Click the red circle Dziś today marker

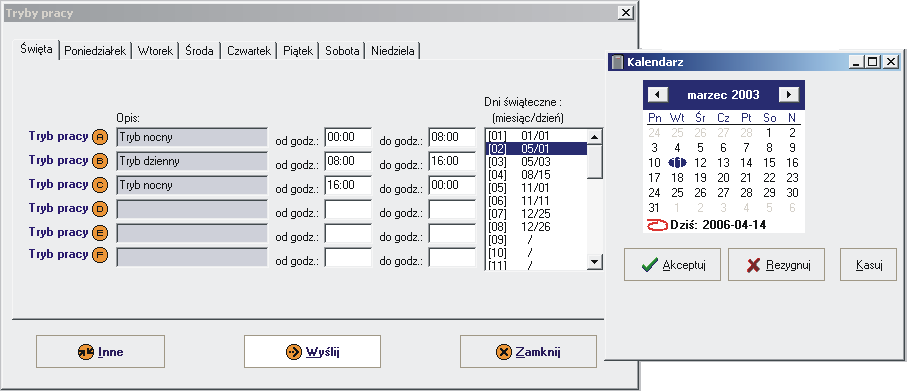point(657,225)
